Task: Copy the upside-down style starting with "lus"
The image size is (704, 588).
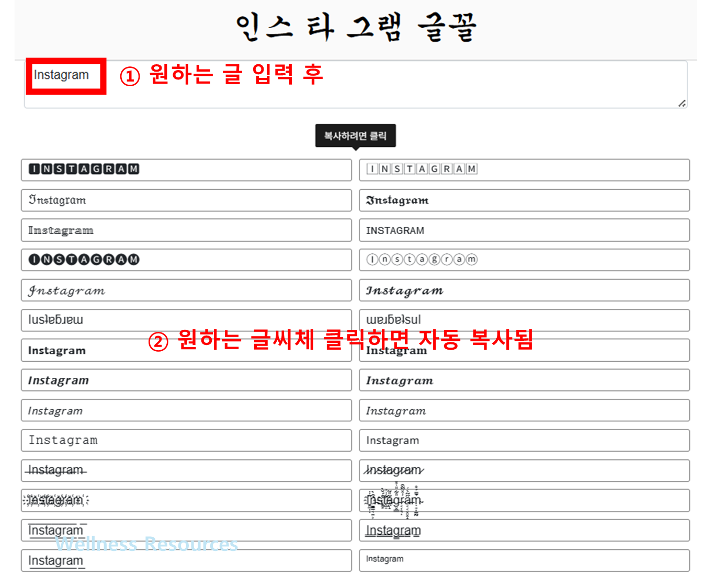Action: (x=186, y=320)
